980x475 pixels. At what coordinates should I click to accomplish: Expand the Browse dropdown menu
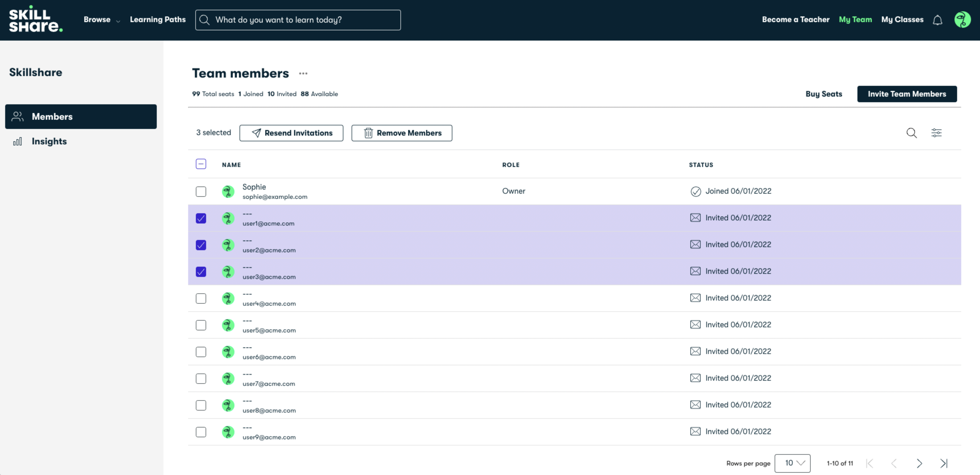click(x=102, y=20)
